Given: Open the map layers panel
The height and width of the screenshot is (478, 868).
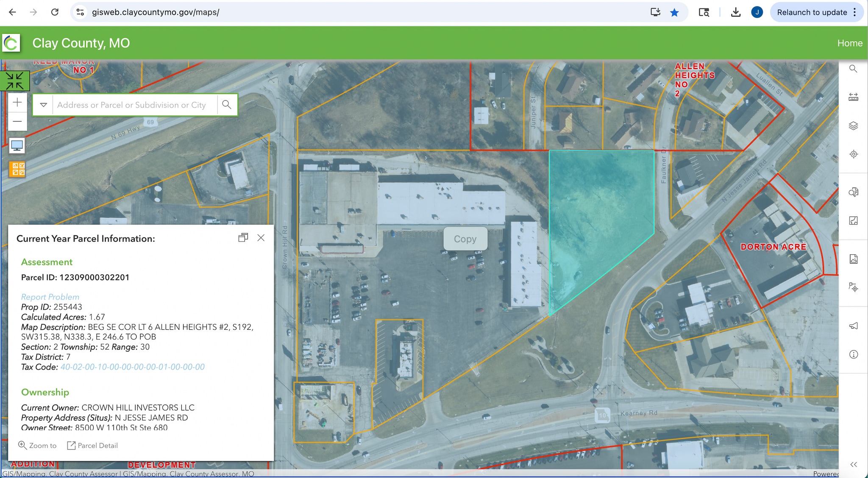Looking at the screenshot, I should 853,126.
